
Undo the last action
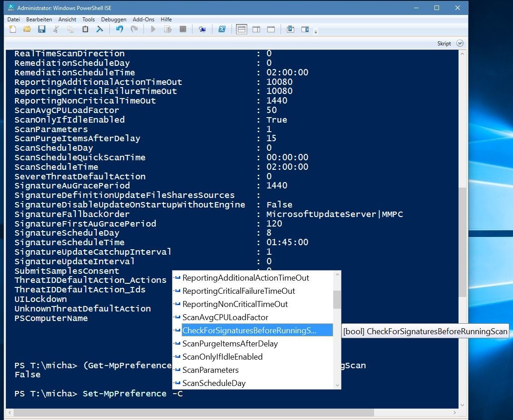(118, 29)
